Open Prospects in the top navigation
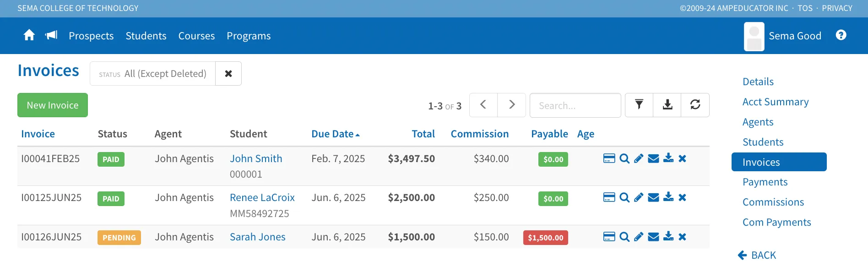Image resolution: width=868 pixels, height=261 pixels. [91, 36]
